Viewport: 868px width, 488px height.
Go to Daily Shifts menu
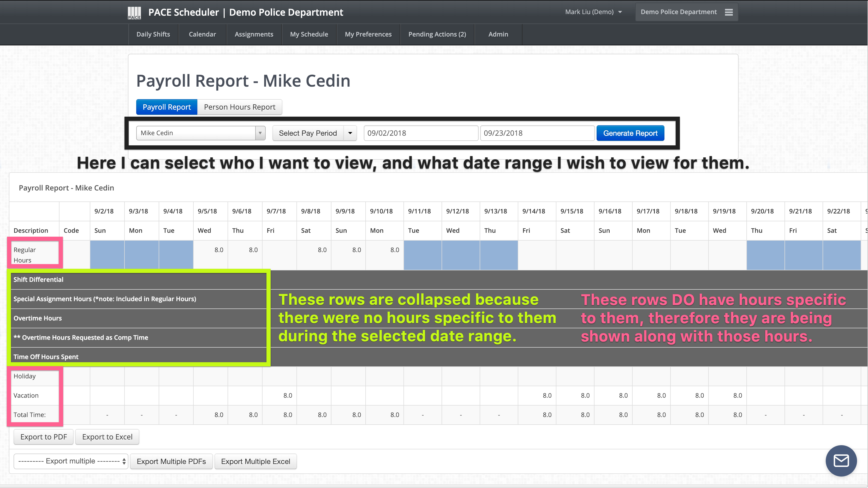[x=153, y=34]
